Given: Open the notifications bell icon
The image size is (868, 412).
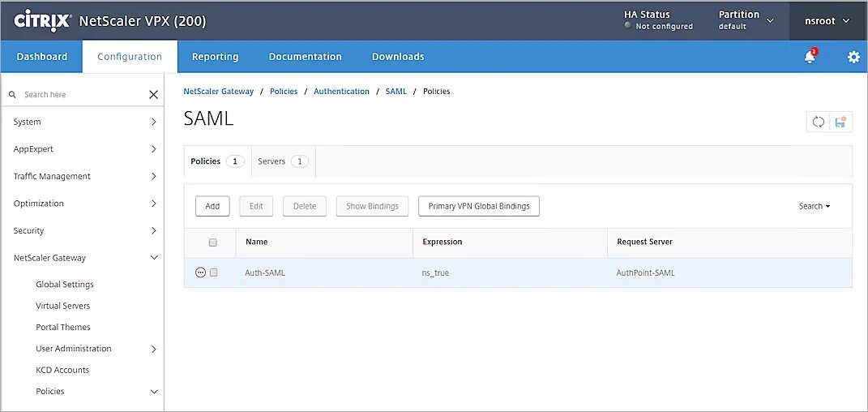Looking at the screenshot, I should pos(810,57).
